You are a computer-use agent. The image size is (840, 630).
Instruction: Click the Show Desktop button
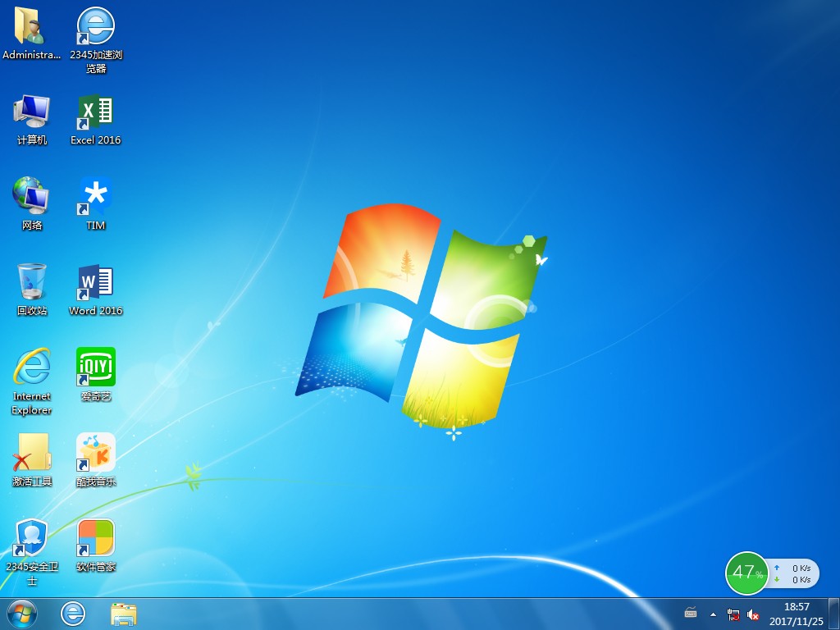[x=833, y=614]
